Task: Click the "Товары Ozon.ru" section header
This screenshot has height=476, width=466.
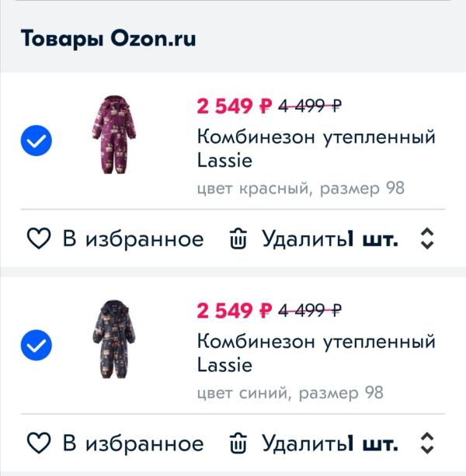Action: 108,38
